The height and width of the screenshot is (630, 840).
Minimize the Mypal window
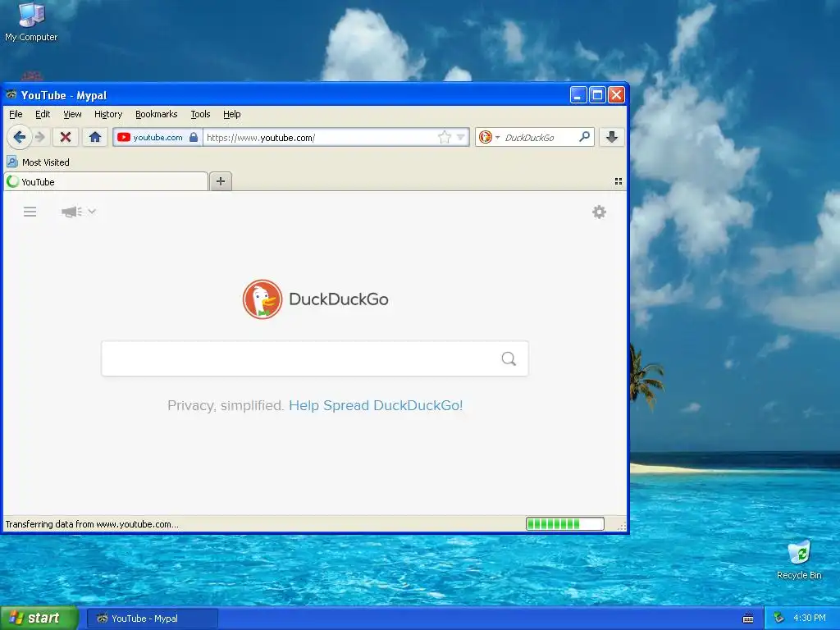point(578,95)
